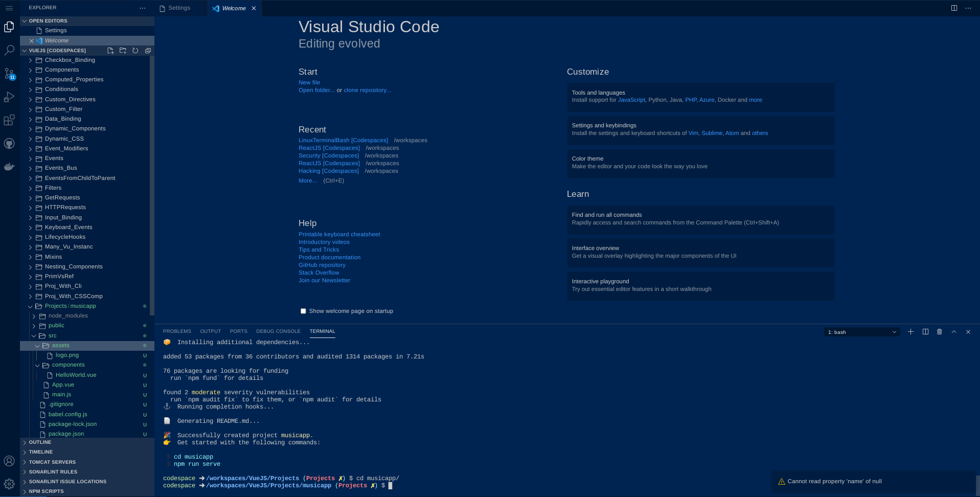
Task: Open the Printable keyboard cheatsheet link
Action: [339, 234]
